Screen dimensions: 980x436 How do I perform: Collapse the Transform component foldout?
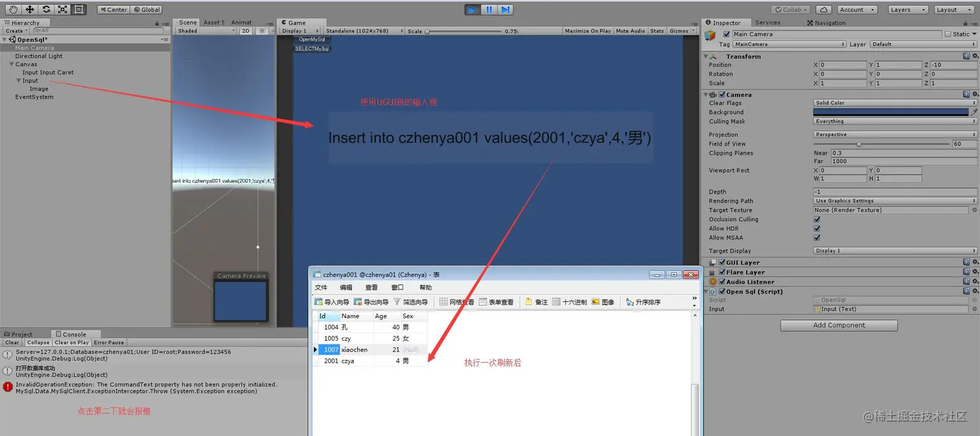point(707,56)
